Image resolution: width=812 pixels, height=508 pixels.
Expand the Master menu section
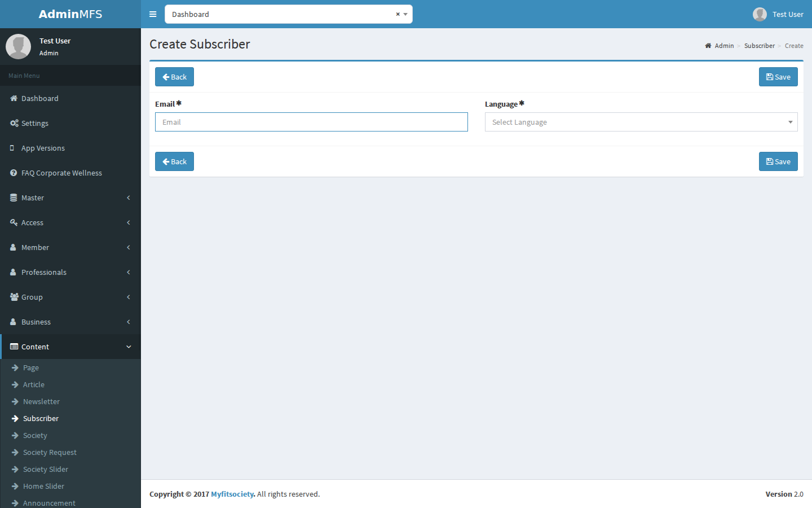(x=70, y=198)
